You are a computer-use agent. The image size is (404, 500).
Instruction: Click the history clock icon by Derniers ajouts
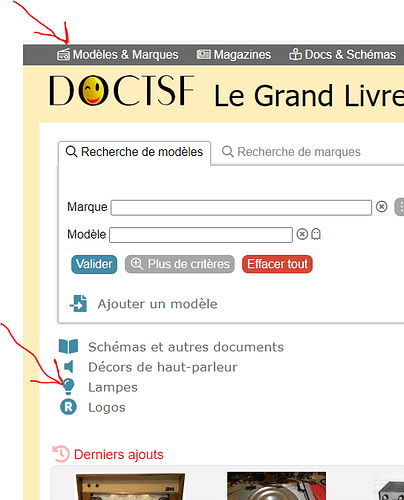tap(61, 454)
